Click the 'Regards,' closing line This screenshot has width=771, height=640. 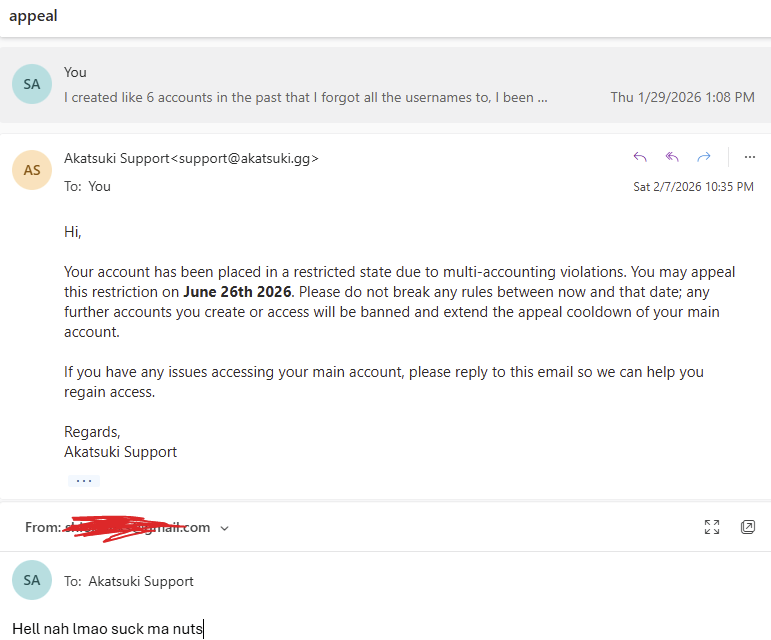[92, 432]
